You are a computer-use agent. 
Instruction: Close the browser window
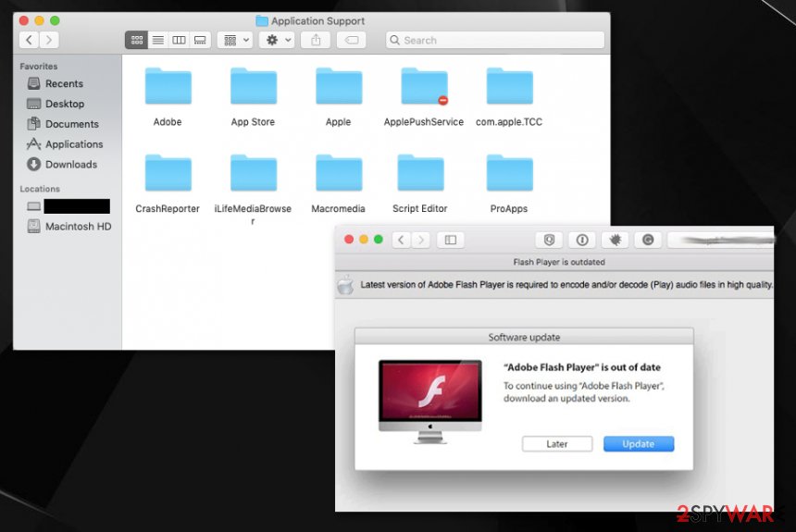(x=349, y=240)
